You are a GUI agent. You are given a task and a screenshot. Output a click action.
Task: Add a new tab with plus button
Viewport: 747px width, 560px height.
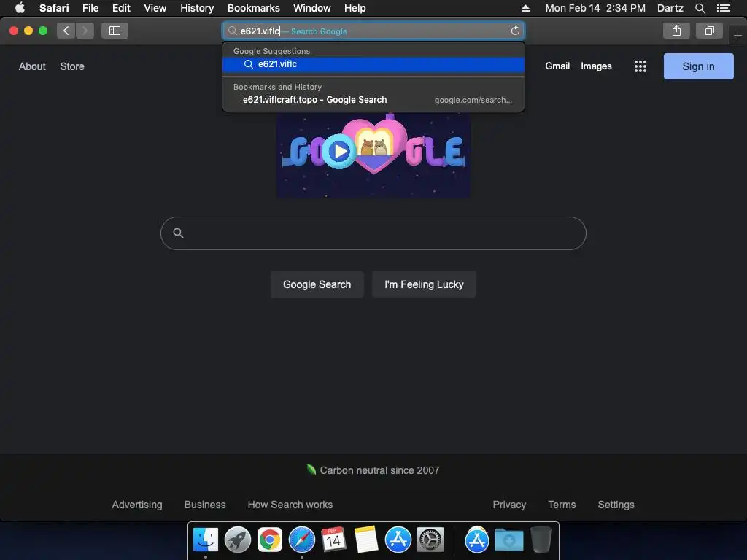[x=738, y=35]
